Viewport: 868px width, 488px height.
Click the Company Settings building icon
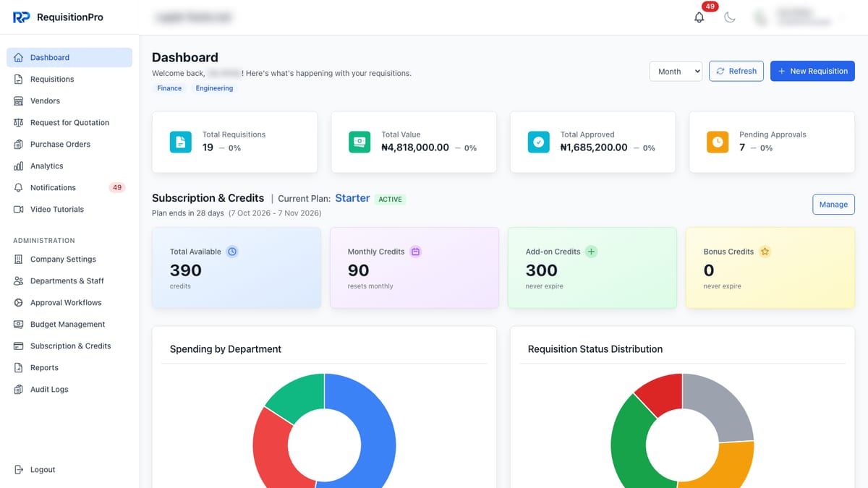click(x=19, y=260)
